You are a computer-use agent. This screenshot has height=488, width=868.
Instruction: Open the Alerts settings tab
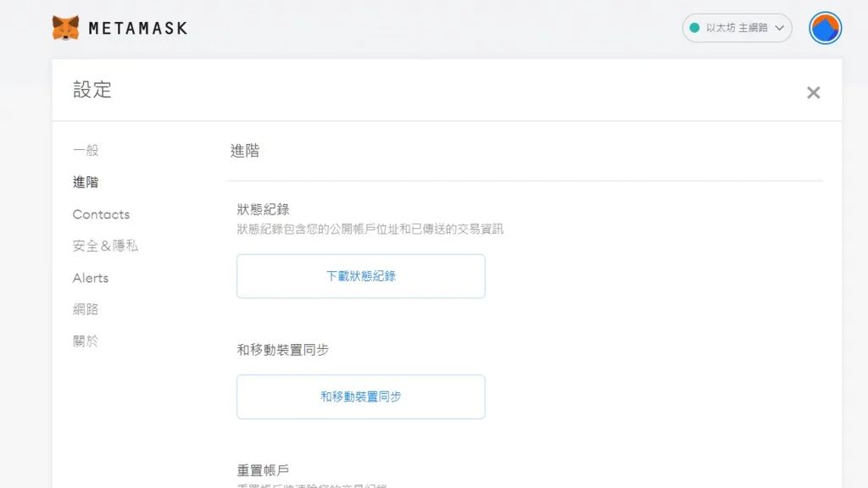point(91,278)
